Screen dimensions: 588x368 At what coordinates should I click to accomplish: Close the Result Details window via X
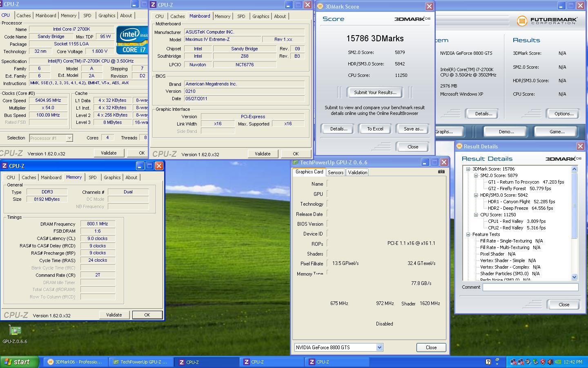pyautogui.click(x=580, y=146)
